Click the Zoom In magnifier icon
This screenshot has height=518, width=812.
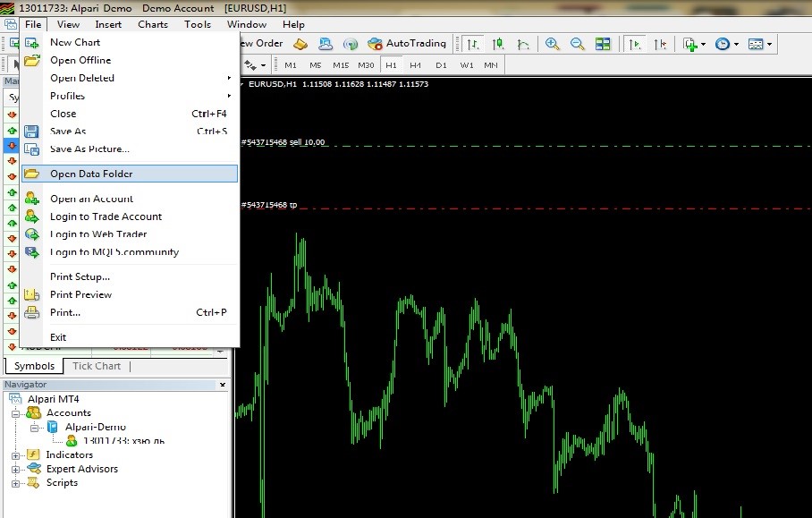[x=553, y=44]
